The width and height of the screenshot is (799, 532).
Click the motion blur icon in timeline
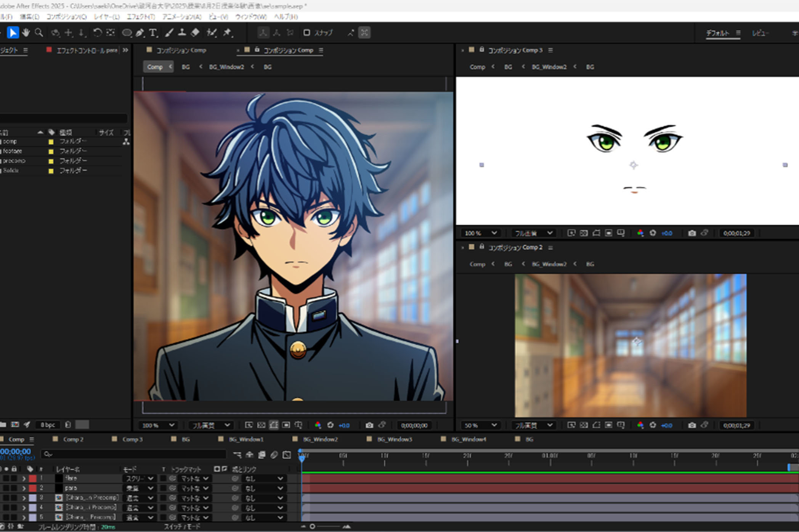[x=274, y=455]
